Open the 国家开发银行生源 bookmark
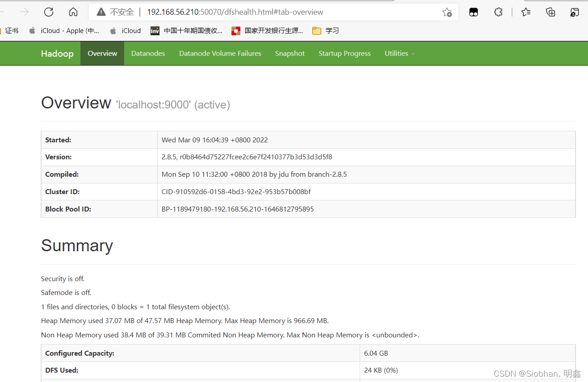588x382 pixels. (x=267, y=31)
